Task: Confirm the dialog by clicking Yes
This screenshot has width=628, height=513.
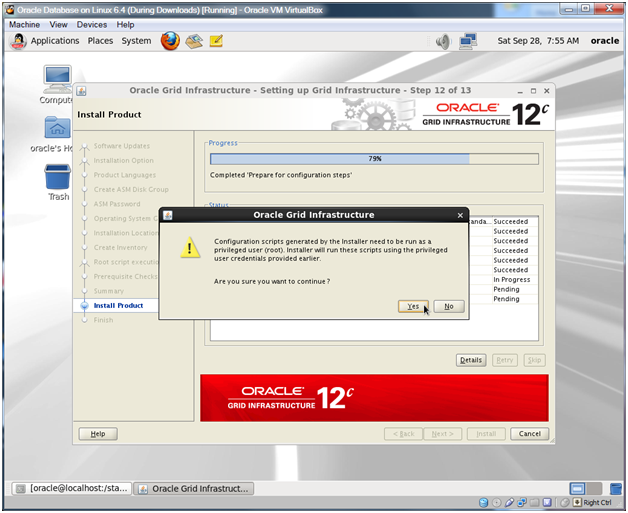Action: pos(412,306)
